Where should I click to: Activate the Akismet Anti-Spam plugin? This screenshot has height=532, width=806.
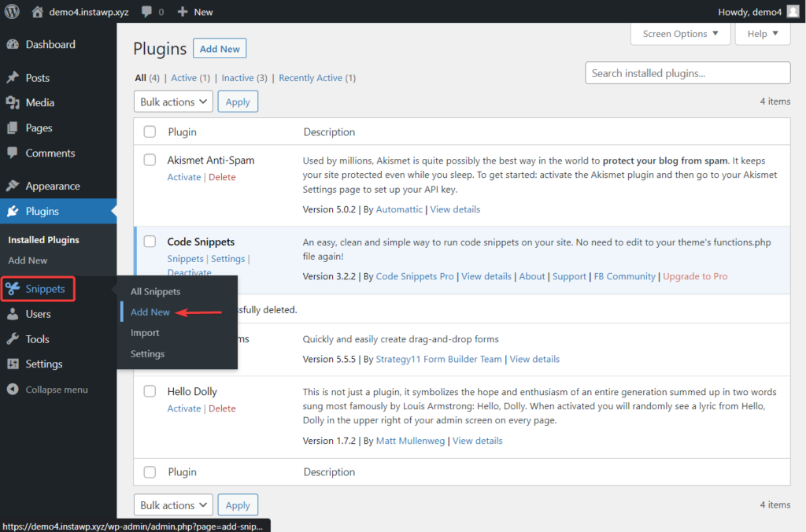(184, 177)
